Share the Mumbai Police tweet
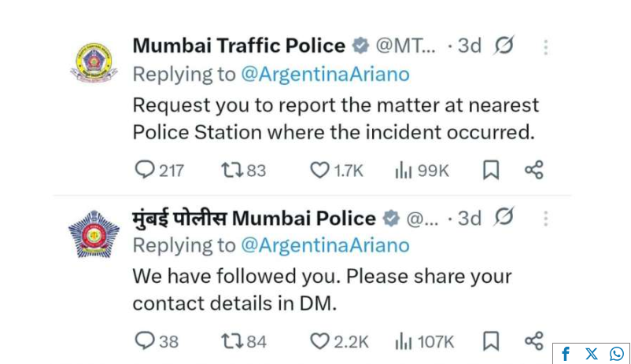631x364 pixels. click(x=534, y=341)
